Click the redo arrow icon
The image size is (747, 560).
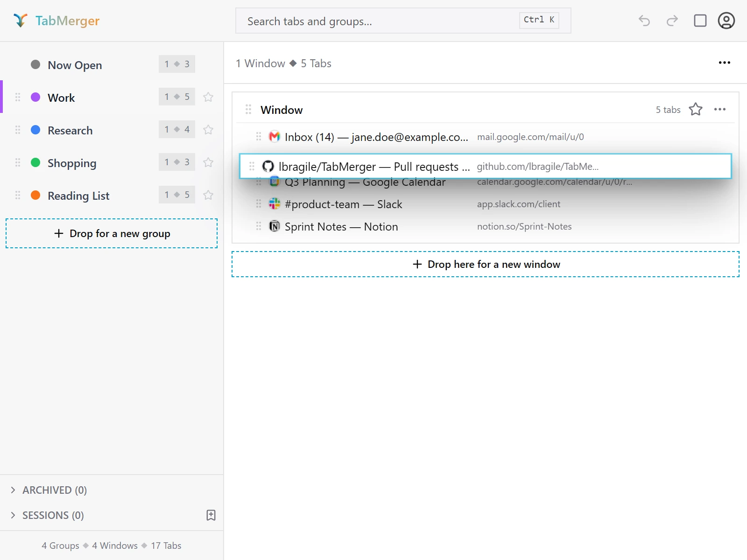click(x=672, y=21)
